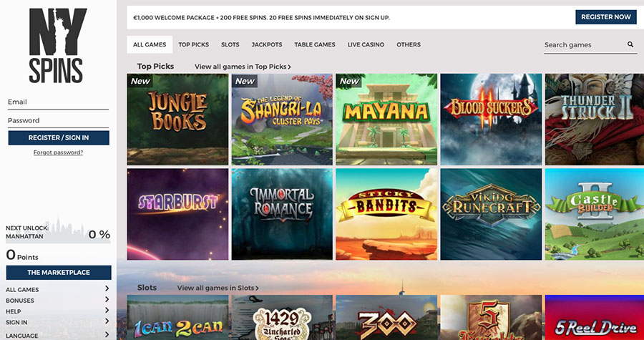Switch to the Slots tab
The image size is (644, 340).
click(x=230, y=44)
